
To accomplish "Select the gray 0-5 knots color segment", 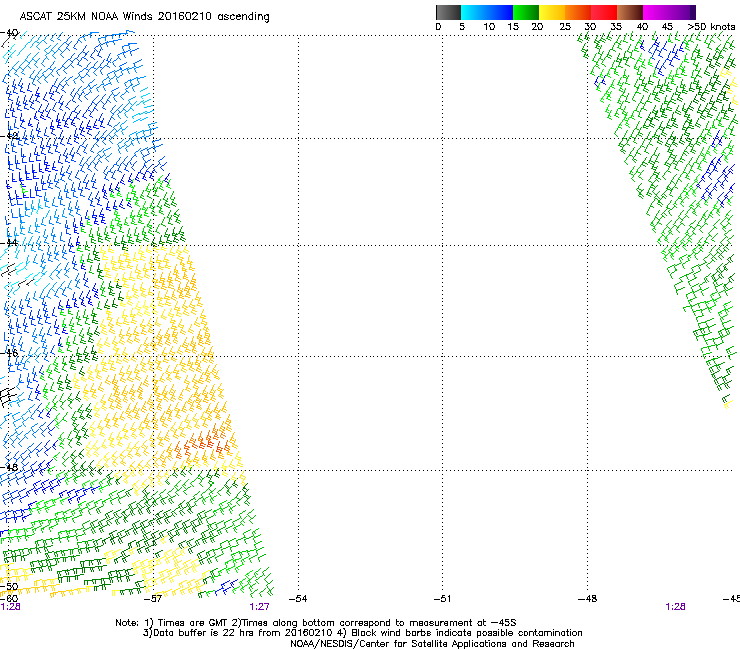I will click(x=448, y=12).
